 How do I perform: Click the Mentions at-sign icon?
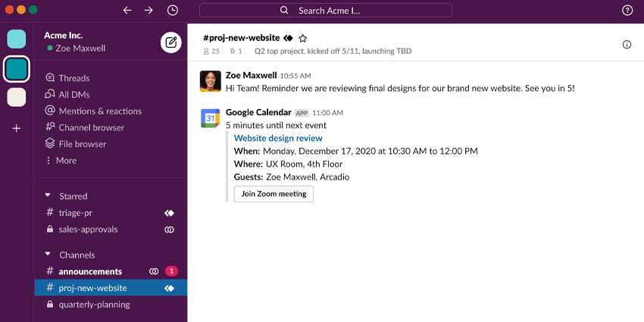(x=50, y=111)
